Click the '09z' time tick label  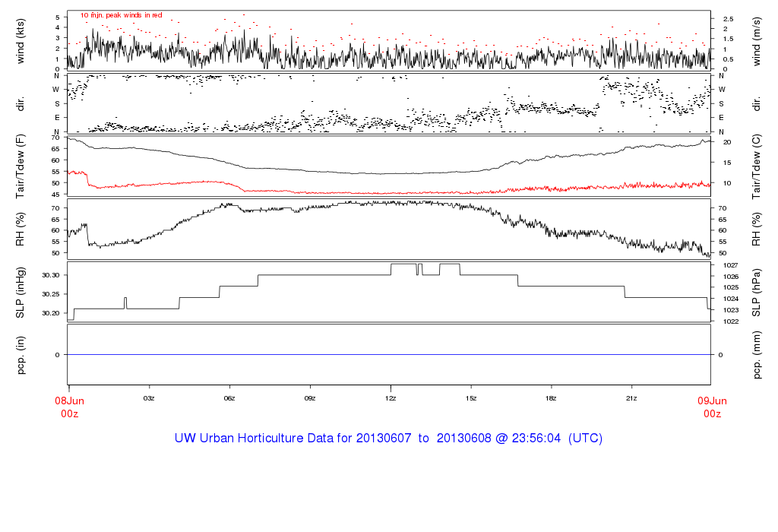pyautogui.click(x=310, y=398)
